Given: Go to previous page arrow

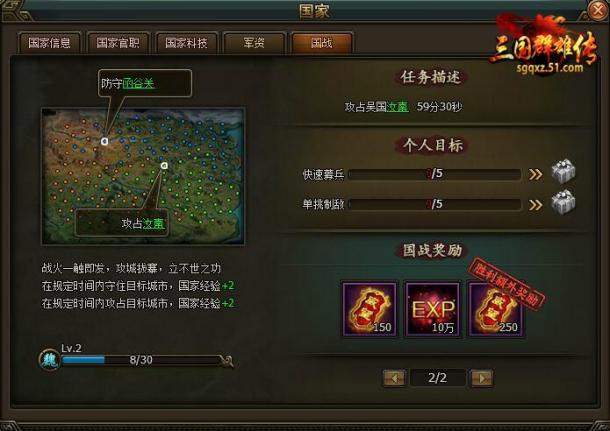Looking at the screenshot, I should pos(394,378).
